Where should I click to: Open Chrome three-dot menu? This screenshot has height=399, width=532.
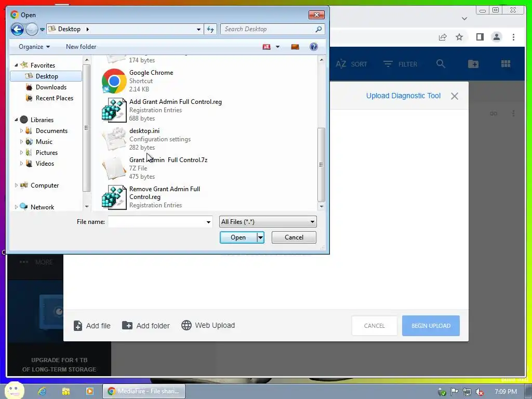tap(513, 37)
